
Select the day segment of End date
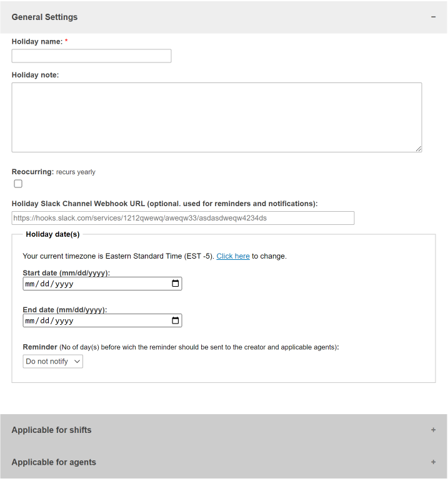(x=45, y=321)
